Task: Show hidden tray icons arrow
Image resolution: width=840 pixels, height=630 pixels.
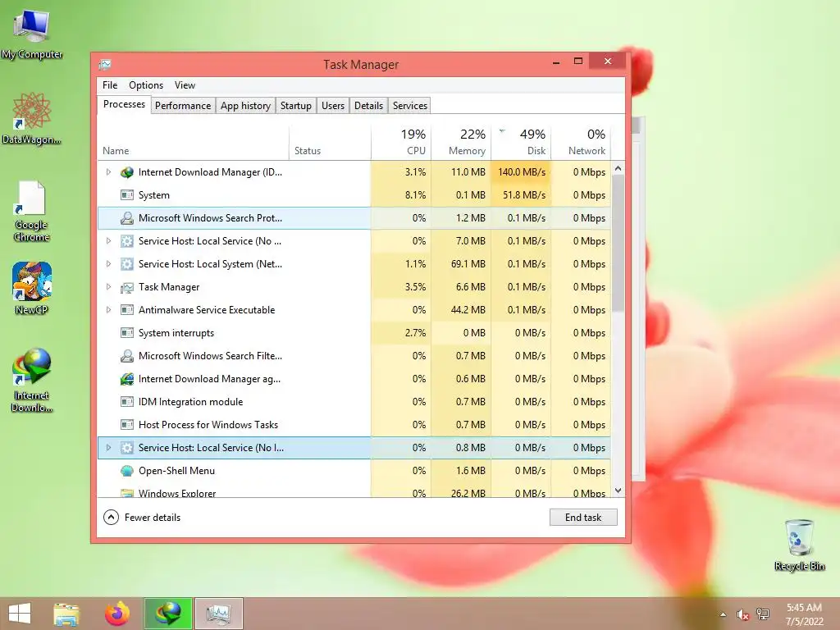Action: pos(724,614)
